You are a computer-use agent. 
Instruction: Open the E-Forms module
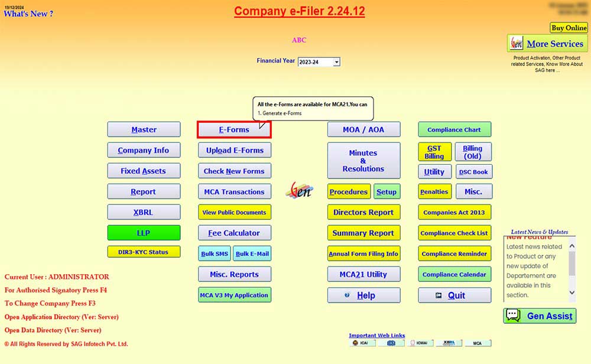[234, 129]
